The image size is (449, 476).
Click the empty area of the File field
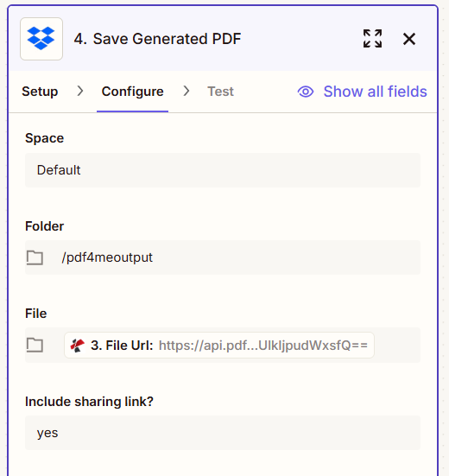(x=397, y=346)
